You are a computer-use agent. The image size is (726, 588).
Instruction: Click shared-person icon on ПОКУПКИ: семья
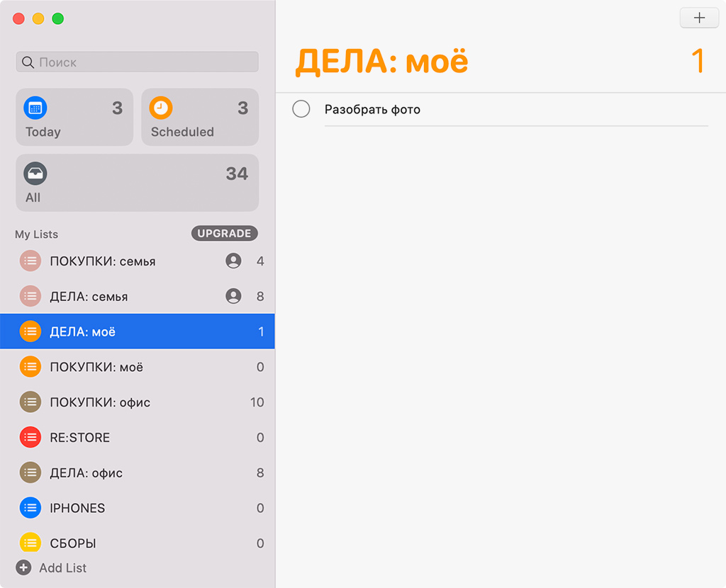233,261
